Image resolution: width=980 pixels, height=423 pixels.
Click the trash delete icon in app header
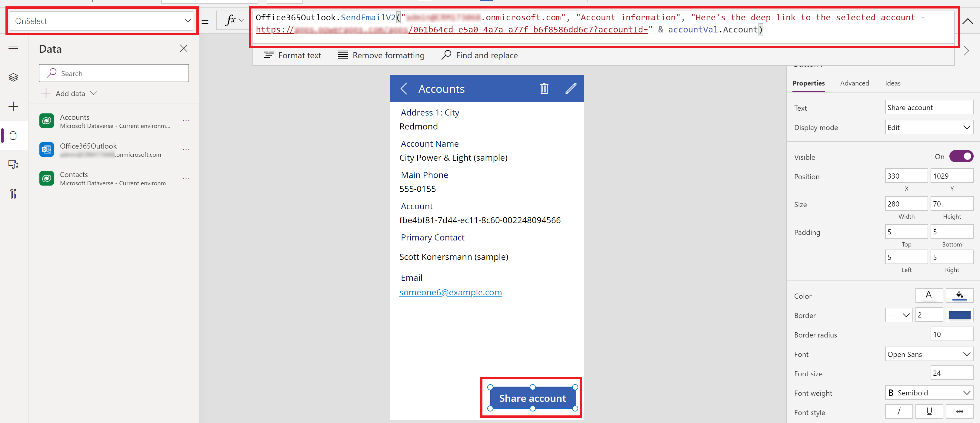point(544,89)
